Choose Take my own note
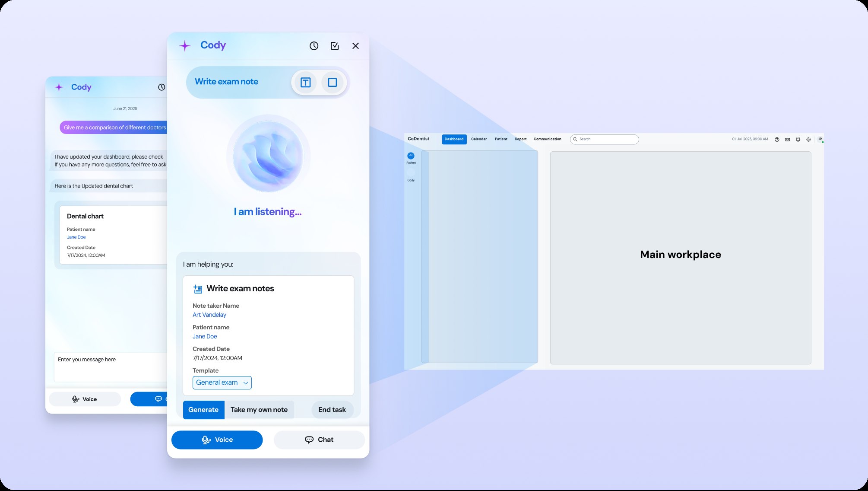The height and width of the screenshot is (491, 868). coord(259,410)
